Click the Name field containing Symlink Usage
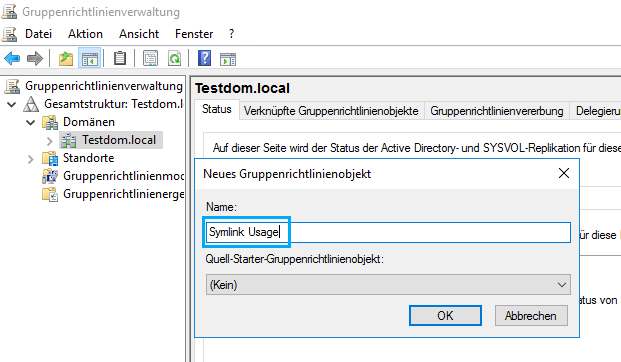 (388, 232)
